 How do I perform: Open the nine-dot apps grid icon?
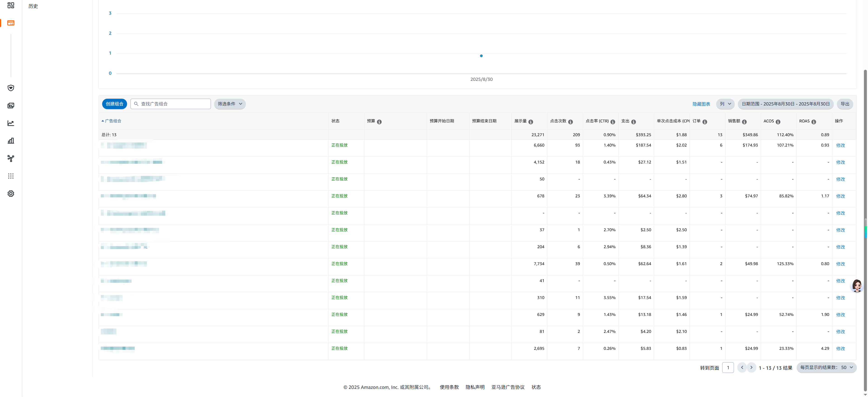pos(11,176)
